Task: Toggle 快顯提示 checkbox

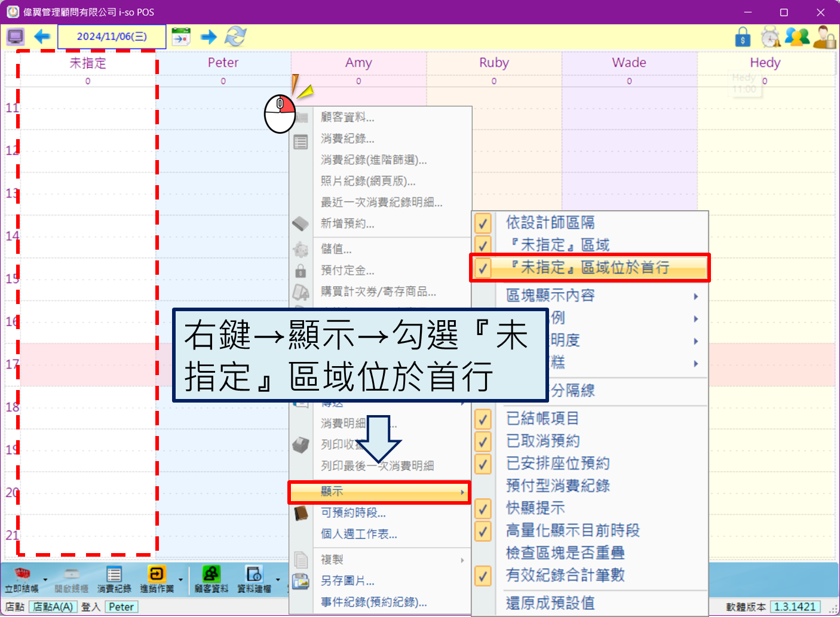Action: [x=483, y=508]
